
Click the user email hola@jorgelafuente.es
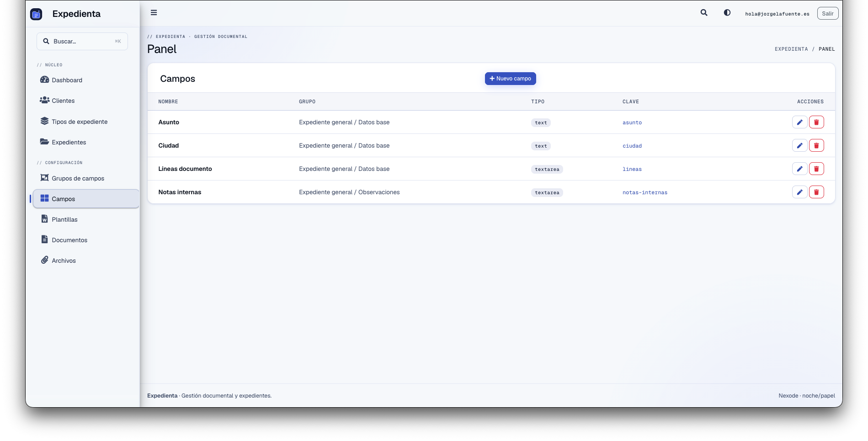point(777,14)
